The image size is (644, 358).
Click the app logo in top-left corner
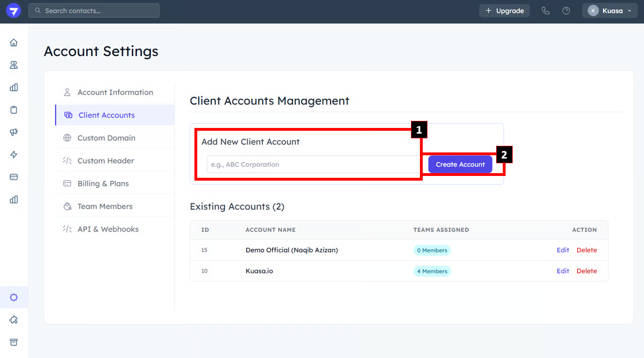14,11
